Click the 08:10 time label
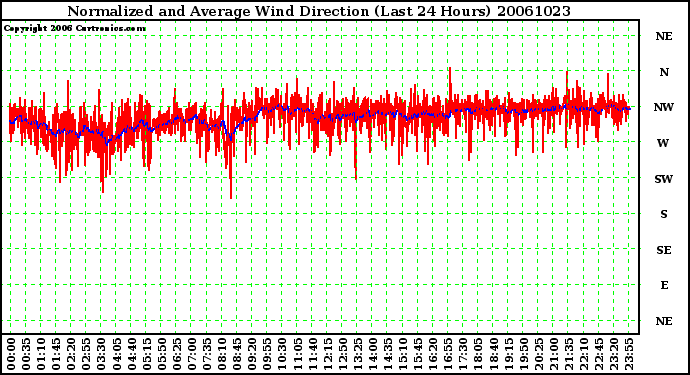This screenshot has height=375, width=690. tap(222, 354)
